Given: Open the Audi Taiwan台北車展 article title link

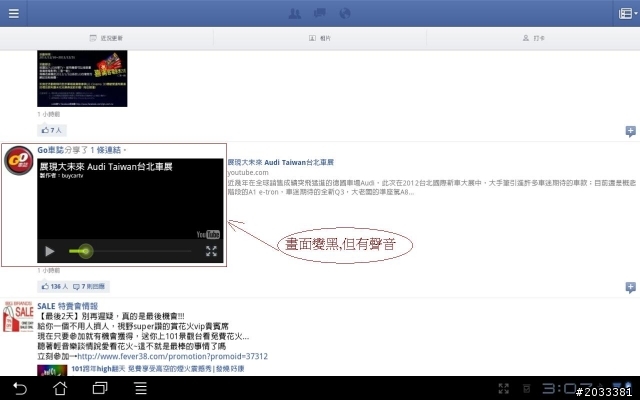Looking at the screenshot, I should pyautogui.click(x=281, y=162).
